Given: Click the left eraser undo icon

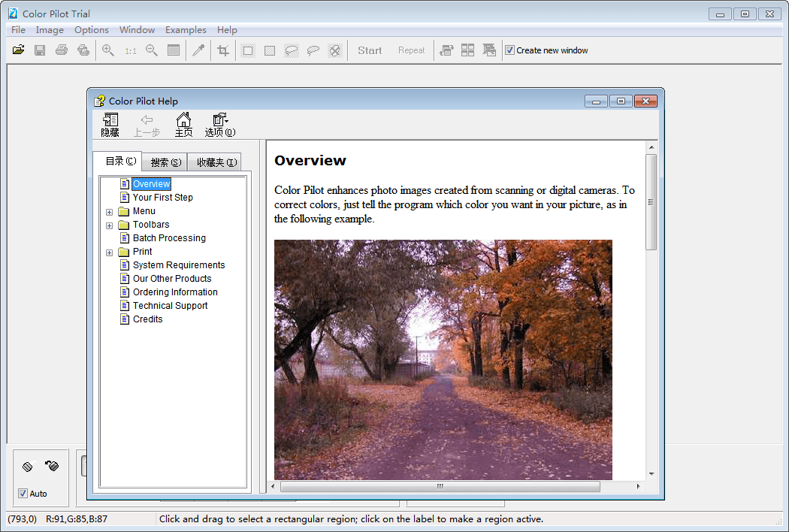Looking at the screenshot, I should pyautogui.click(x=28, y=467).
